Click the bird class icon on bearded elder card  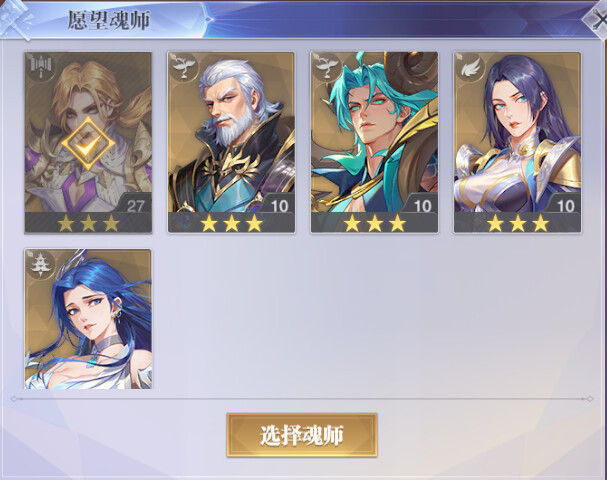[184, 67]
